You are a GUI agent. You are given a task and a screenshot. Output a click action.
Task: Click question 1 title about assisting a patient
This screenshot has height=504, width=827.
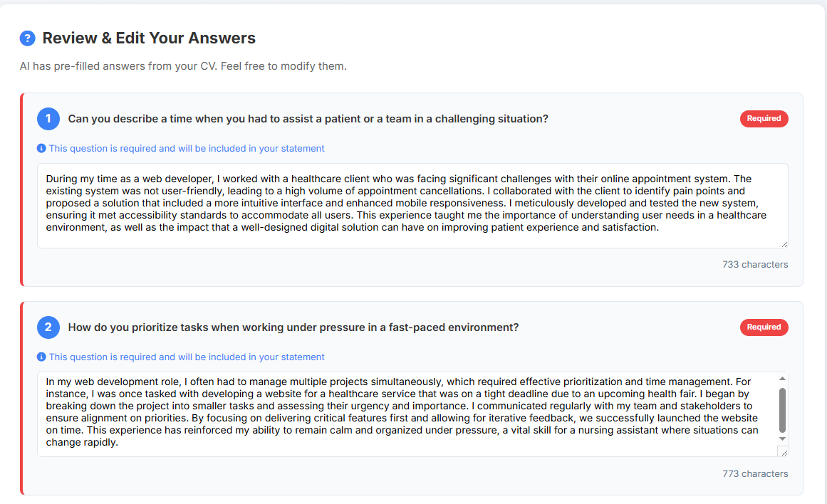(308, 119)
